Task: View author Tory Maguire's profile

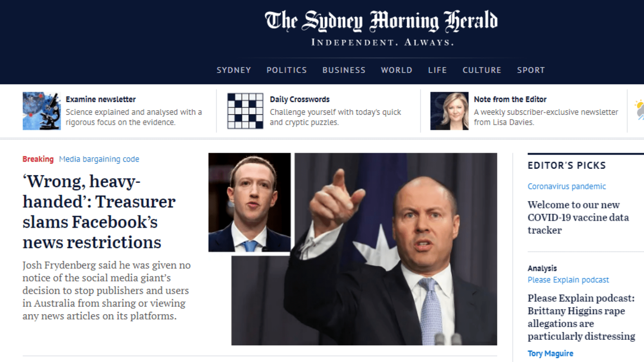Action: [550, 353]
